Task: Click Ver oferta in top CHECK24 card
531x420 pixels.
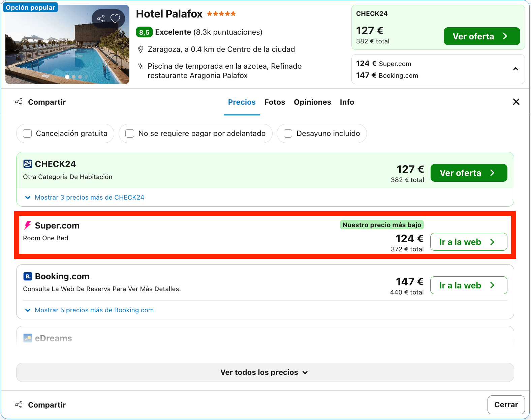Action: [482, 36]
